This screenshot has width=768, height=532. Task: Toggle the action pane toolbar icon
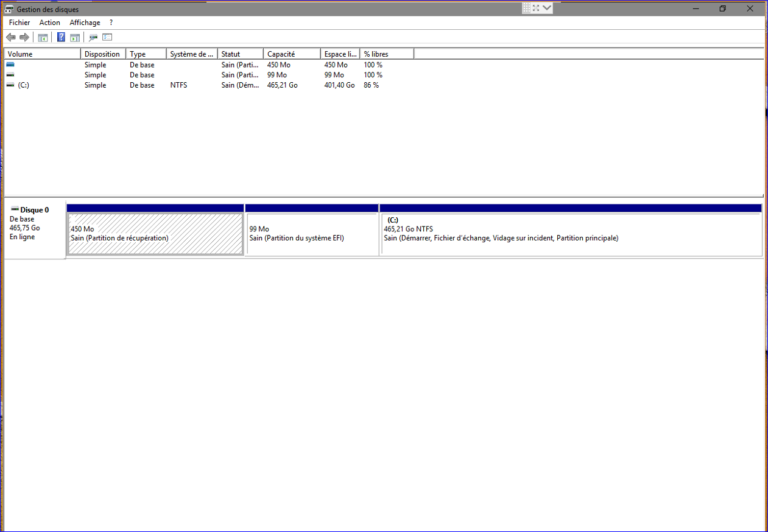tap(75, 38)
